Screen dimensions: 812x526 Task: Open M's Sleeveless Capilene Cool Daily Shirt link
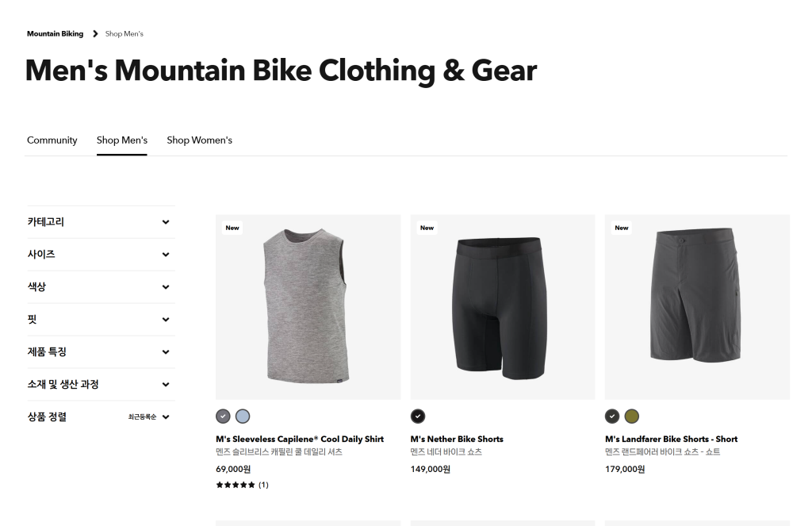click(x=300, y=439)
